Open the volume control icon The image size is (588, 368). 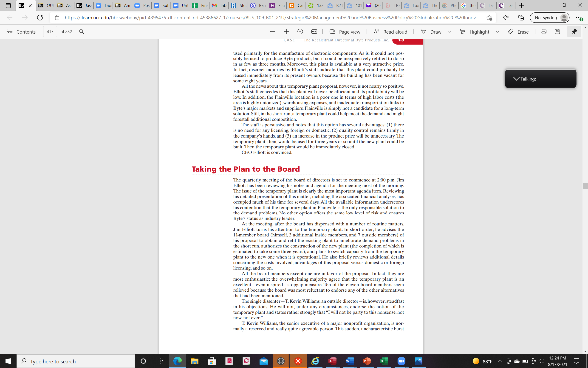[x=541, y=361]
